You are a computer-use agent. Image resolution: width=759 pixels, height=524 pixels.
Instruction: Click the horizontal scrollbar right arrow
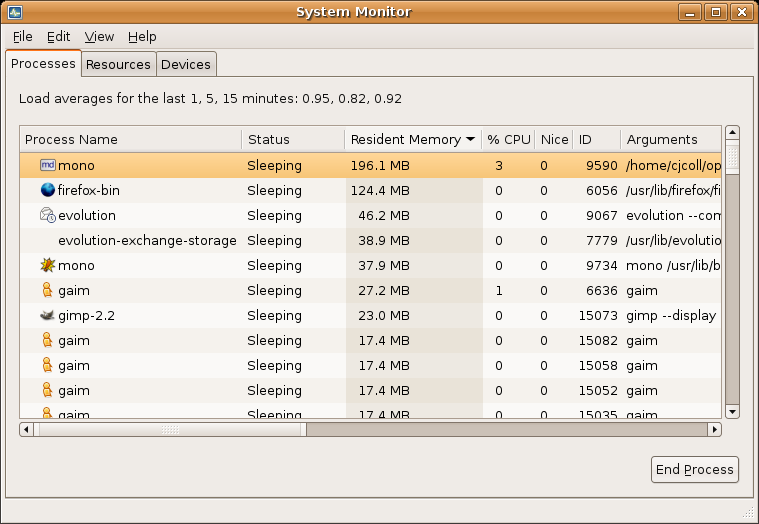point(714,429)
